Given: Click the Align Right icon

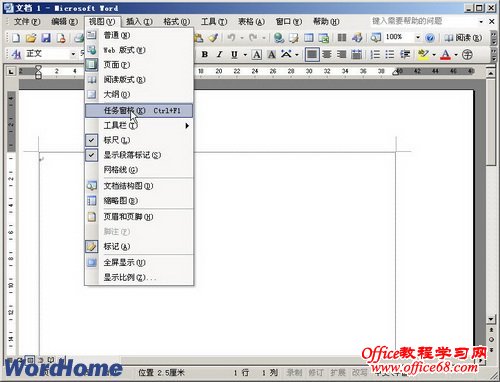Looking at the screenshot, I should click(341, 54).
